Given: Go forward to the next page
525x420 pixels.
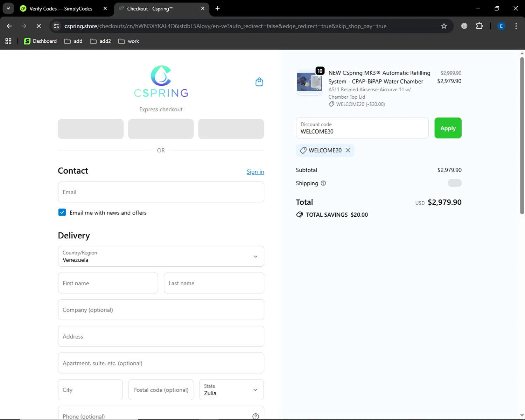Looking at the screenshot, I should (24, 26).
